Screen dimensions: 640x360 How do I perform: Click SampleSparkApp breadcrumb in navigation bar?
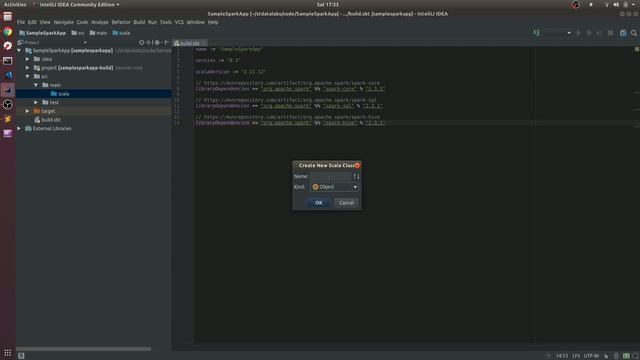pos(42,33)
